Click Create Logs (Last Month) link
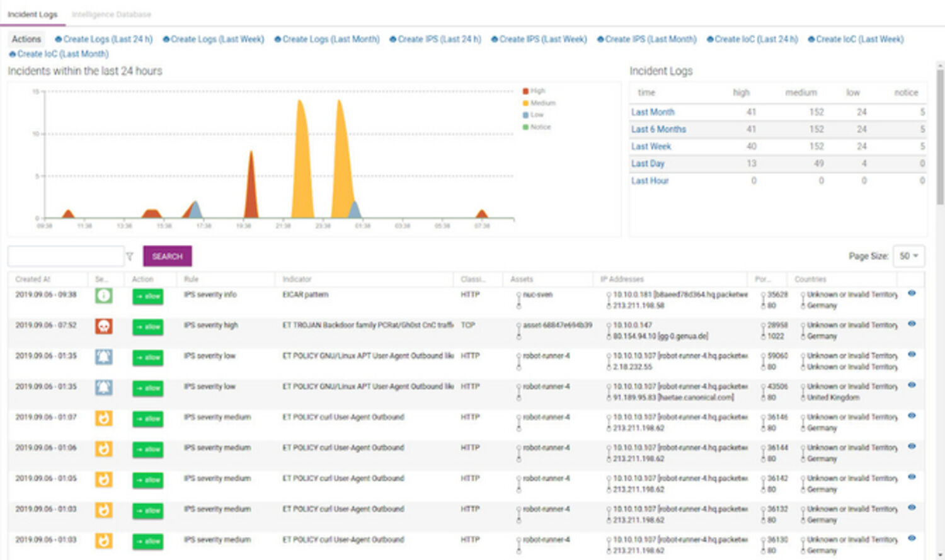945x560 pixels. pos(327,39)
